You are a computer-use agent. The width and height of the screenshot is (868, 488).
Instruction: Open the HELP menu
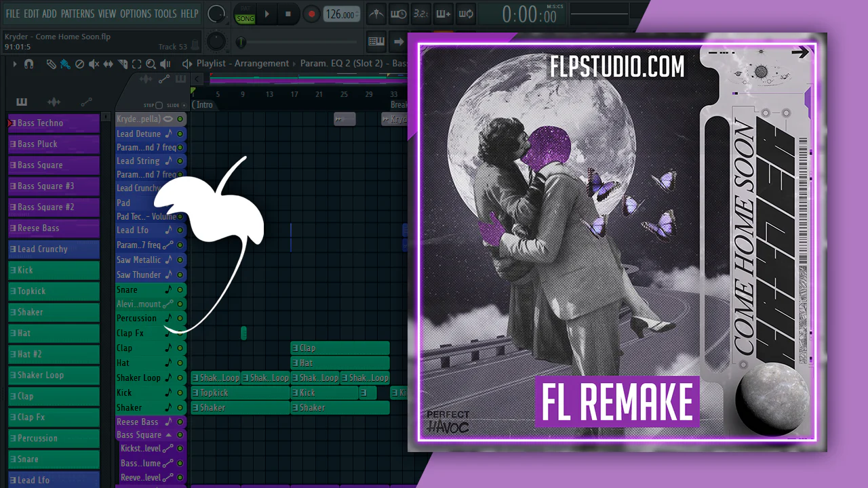[x=190, y=14]
